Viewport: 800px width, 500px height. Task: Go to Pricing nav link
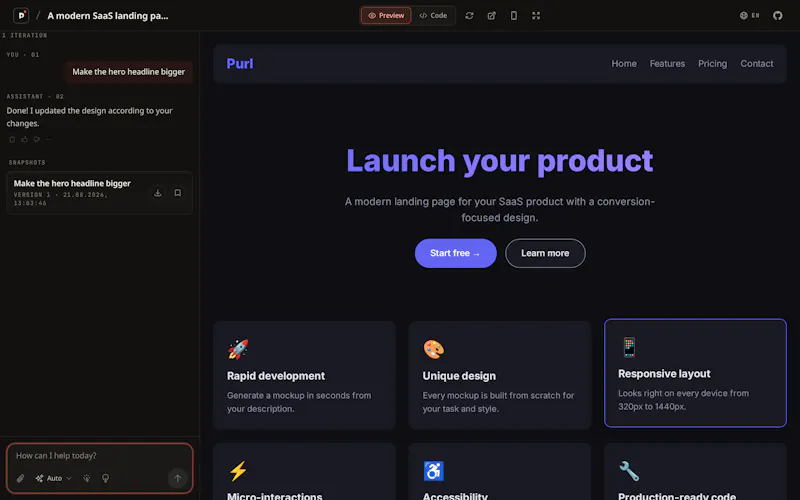pyautogui.click(x=712, y=64)
